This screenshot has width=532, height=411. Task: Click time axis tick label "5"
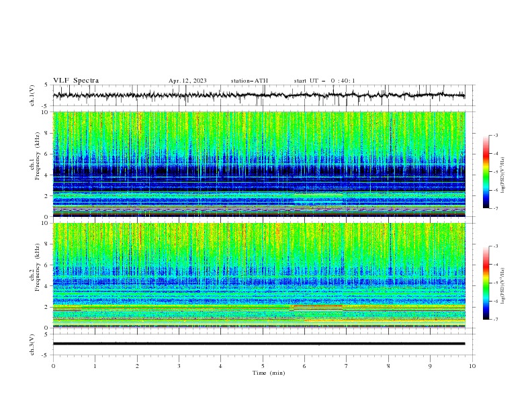coord(263,366)
